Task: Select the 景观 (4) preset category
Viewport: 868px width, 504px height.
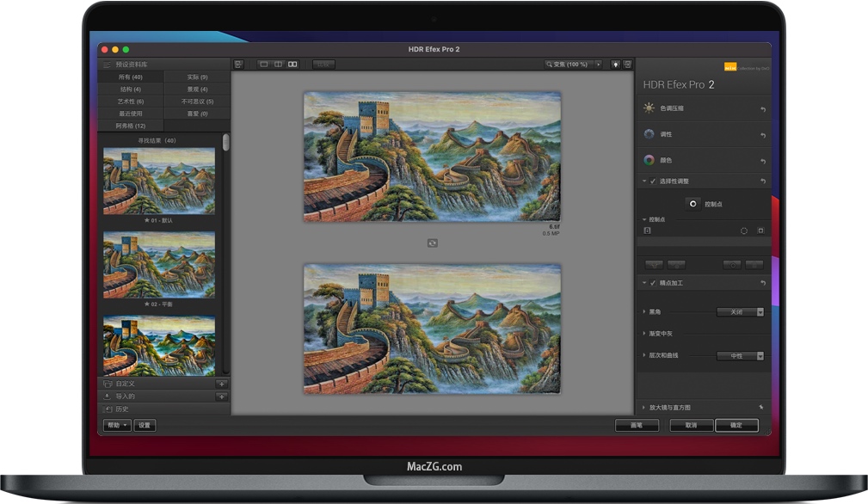Action: (198, 89)
